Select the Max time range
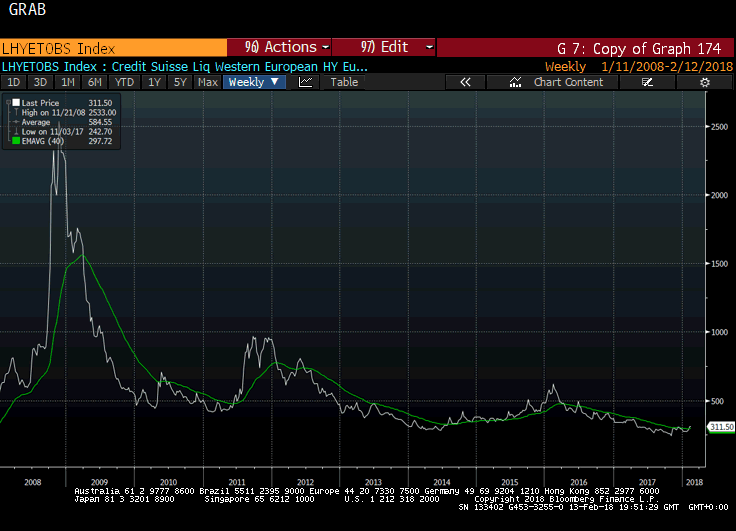 207,82
